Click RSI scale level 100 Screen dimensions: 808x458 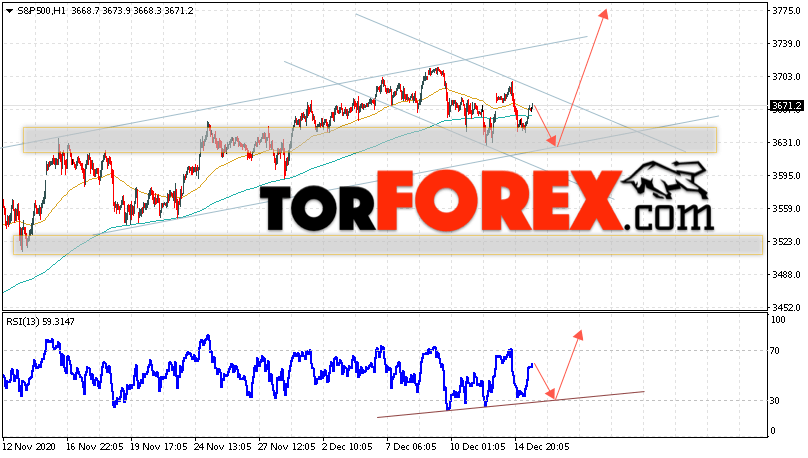click(778, 320)
